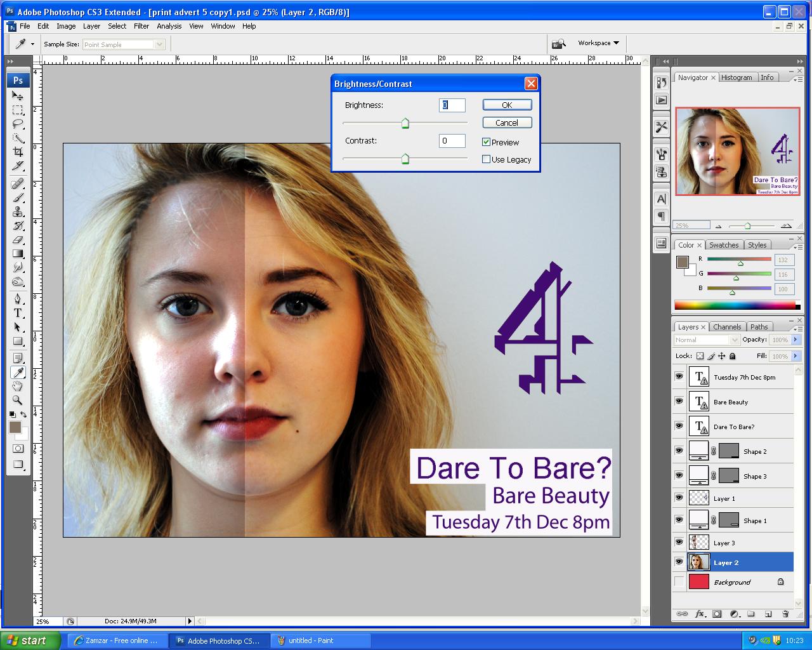Open the Filter menu
Image resolution: width=812 pixels, height=650 pixels.
141,26
